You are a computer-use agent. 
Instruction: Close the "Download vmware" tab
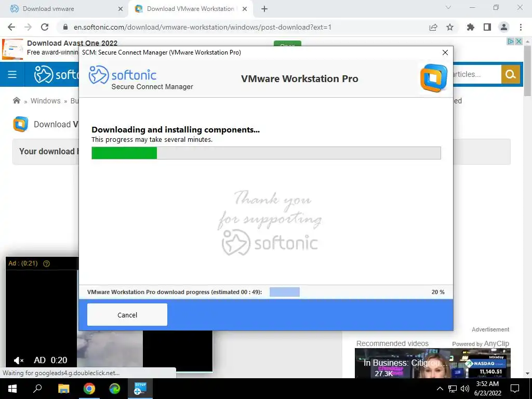(120, 9)
